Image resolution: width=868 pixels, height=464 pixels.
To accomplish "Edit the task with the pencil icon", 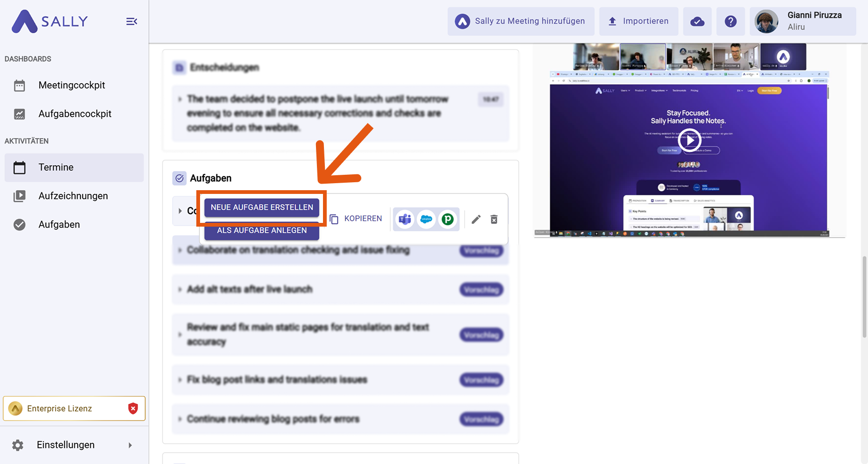I will (476, 219).
